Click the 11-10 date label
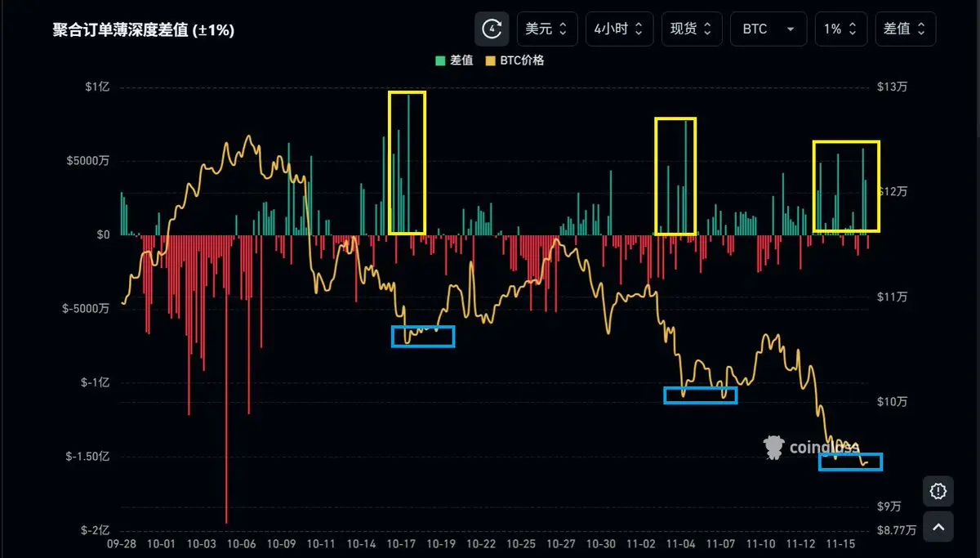Image resolution: width=980 pixels, height=558 pixels. [x=762, y=543]
